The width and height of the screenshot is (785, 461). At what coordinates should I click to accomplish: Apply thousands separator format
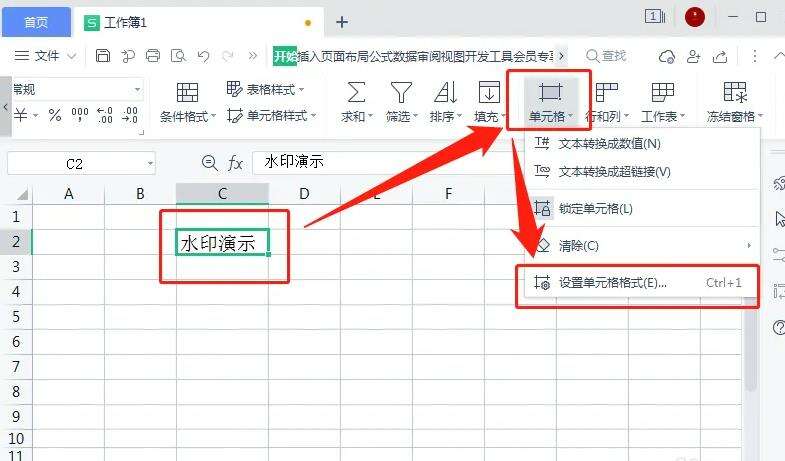point(80,115)
